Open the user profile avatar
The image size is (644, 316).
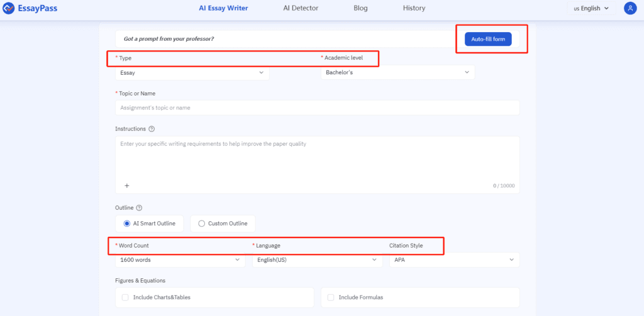coord(630,8)
